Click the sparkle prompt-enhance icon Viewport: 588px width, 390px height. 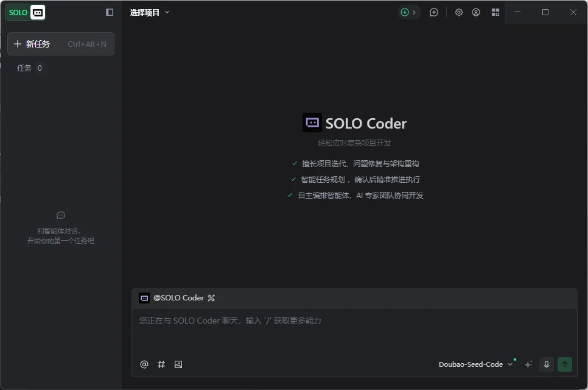point(528,364)
